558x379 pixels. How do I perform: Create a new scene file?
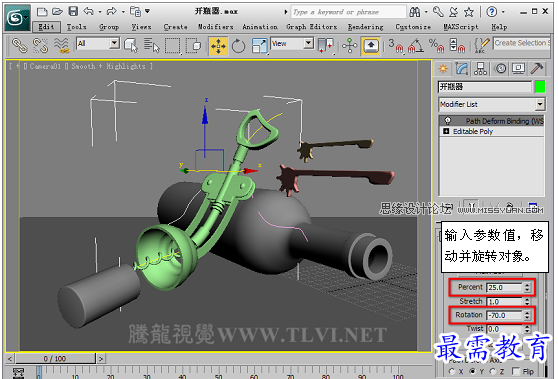pyautogui.click(x=42, y=12)
